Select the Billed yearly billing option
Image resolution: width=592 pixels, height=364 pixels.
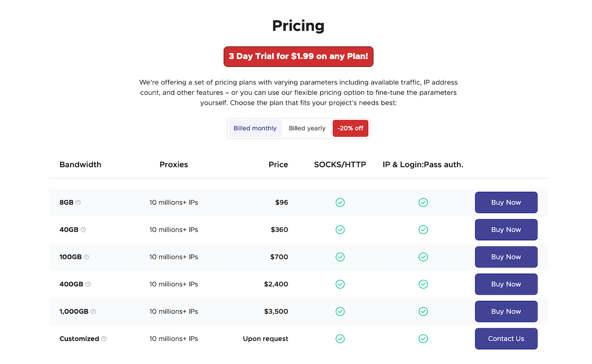click(307, 128)
